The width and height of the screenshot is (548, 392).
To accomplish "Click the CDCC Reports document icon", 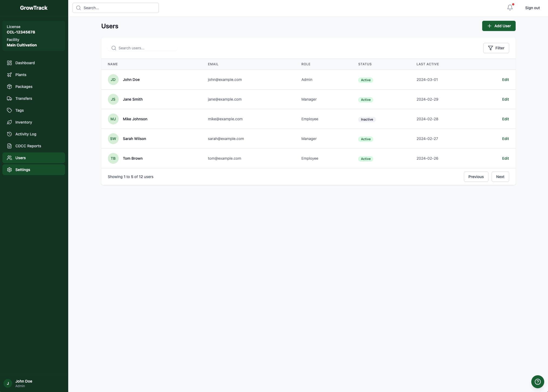I will [x=9, y=146].
